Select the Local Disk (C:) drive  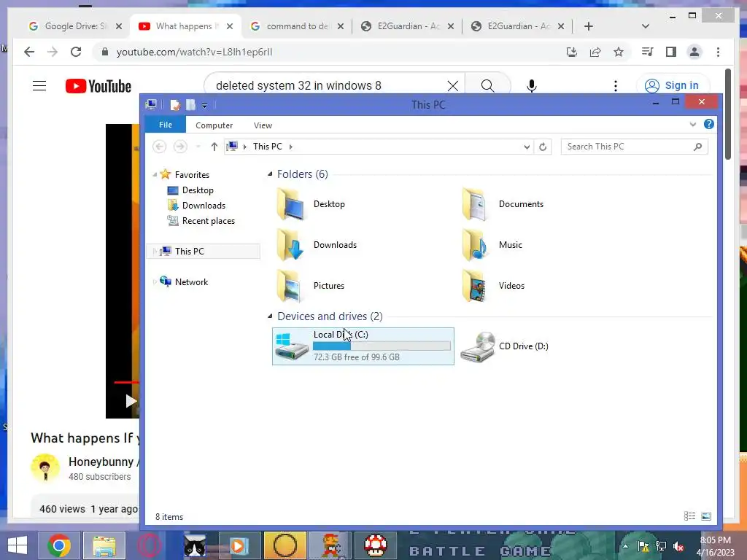363,346
